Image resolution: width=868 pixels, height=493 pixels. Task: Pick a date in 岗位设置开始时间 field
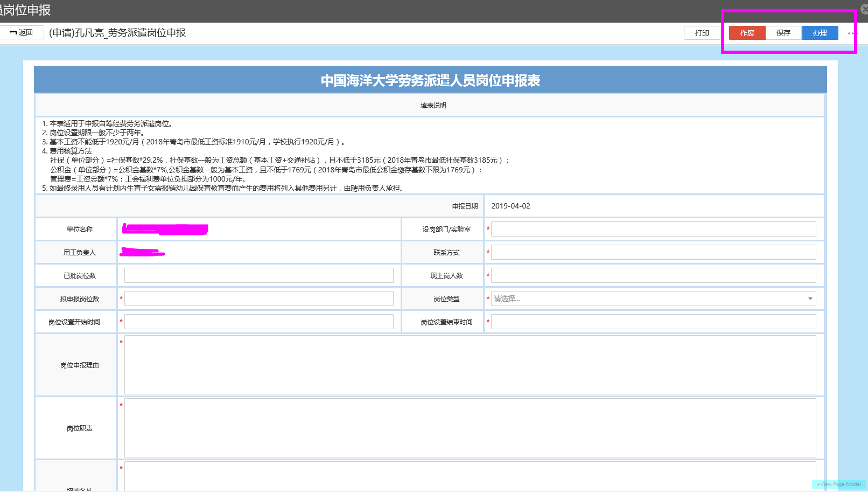pyautogui.click(x=258, y=322)
